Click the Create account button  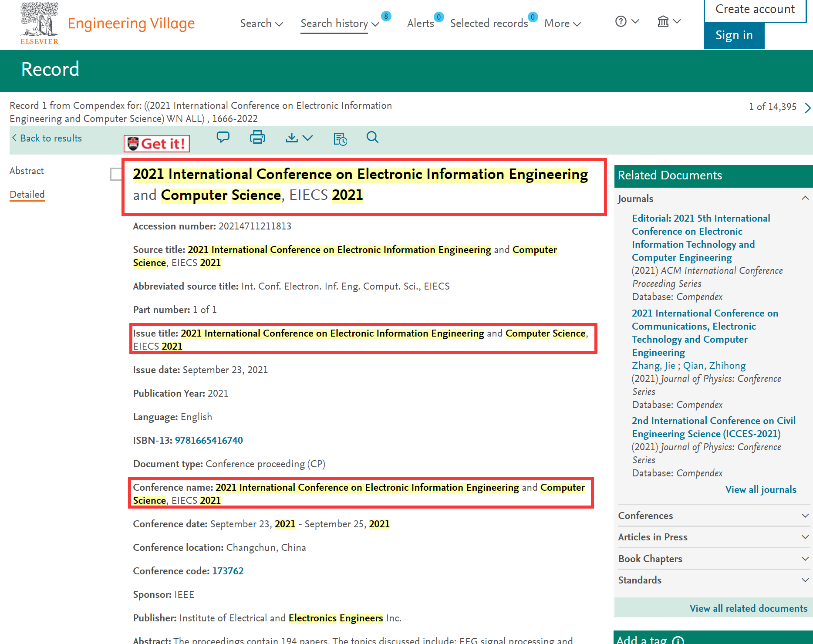(x=755, y=10)
